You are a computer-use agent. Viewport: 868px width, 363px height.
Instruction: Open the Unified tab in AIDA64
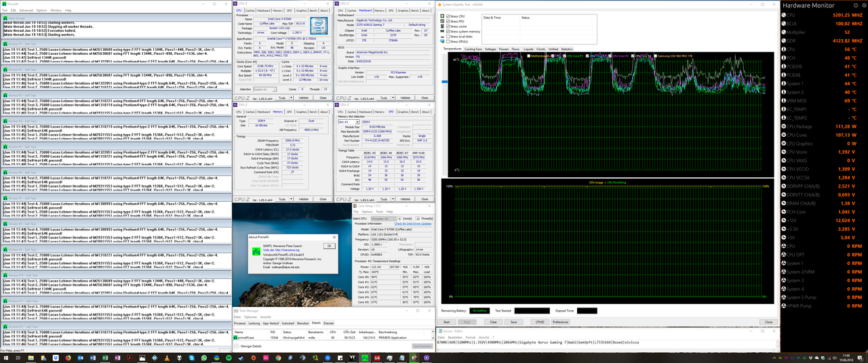click(553, 49)
